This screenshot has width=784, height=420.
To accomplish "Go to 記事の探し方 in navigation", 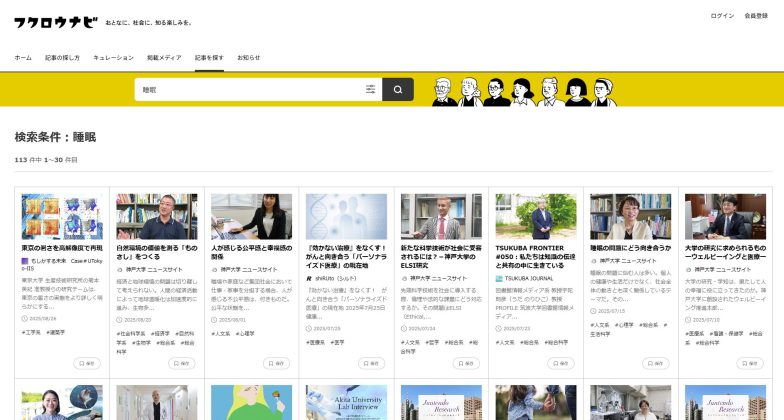I will tap(62, 58).
